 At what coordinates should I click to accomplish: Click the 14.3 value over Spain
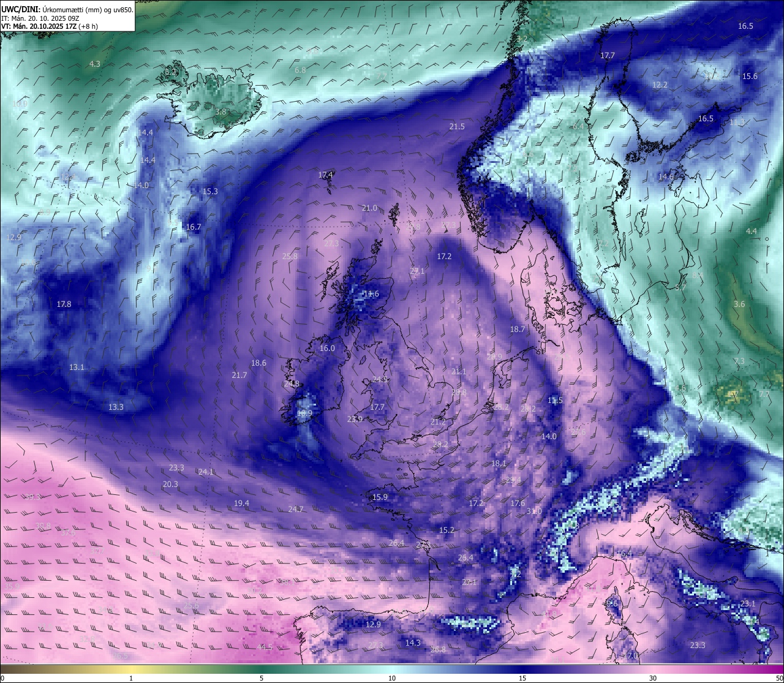[413, 643]
